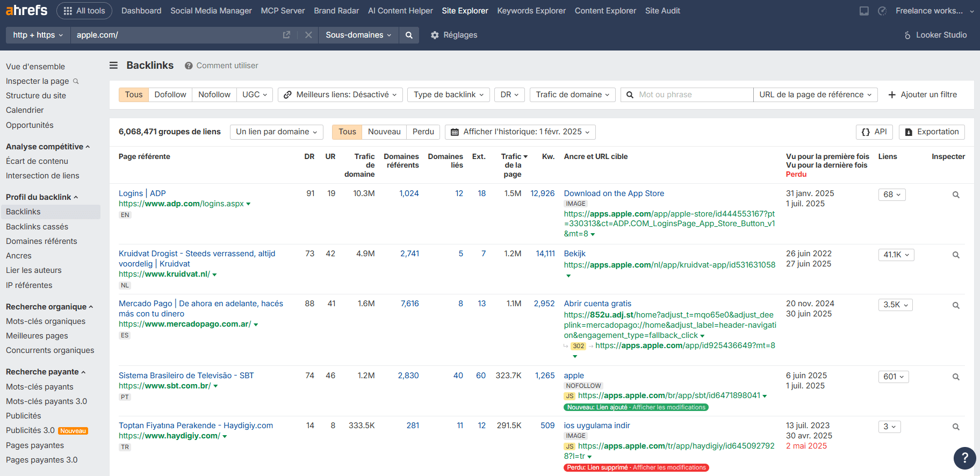Open Meilleurs liens dropdown

click(x=340, y=95)
